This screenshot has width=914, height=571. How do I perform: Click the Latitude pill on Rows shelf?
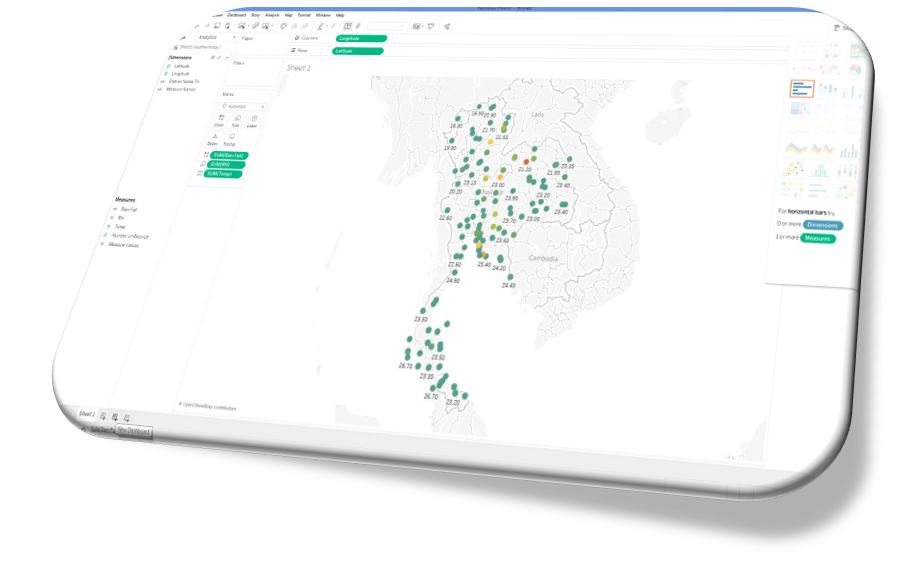(359, 50)
